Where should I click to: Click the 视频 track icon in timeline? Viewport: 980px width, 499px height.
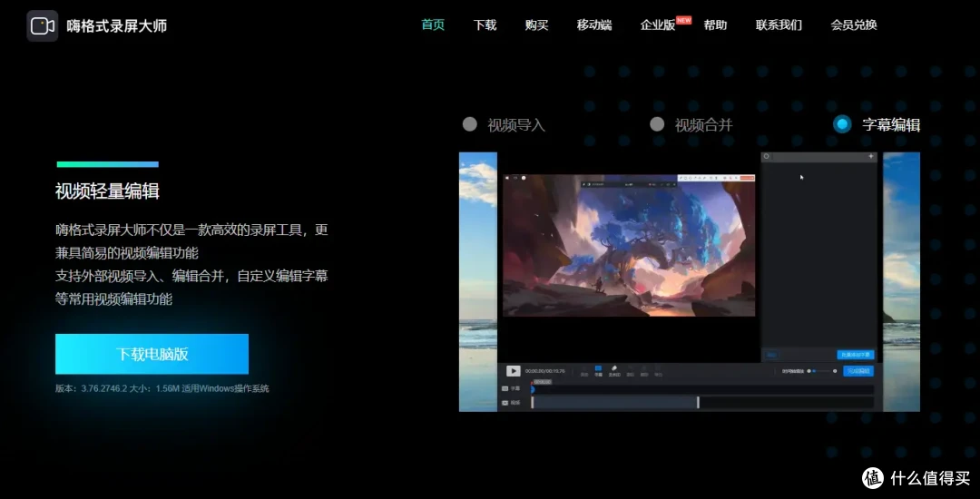tap(505, 403)
